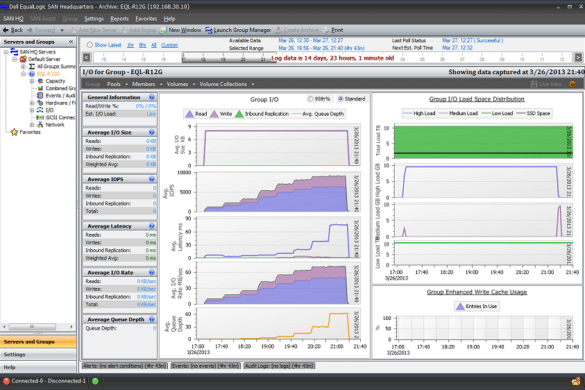Click the Capacity pie chart icon
Image resolution: width=585 pixels, height=390 pixels.
point(40,81)
